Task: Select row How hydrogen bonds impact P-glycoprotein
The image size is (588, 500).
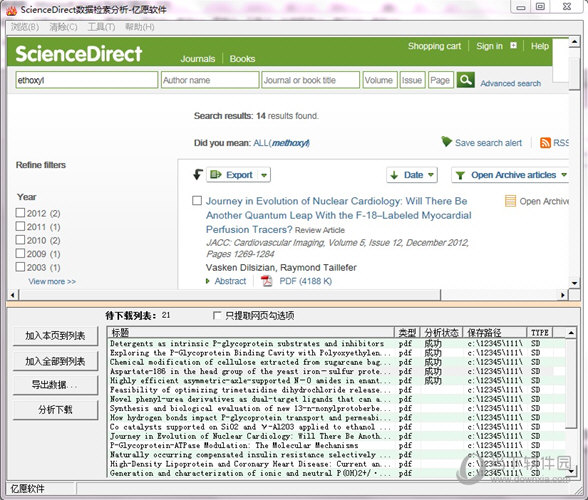Action: click(336, 418)
